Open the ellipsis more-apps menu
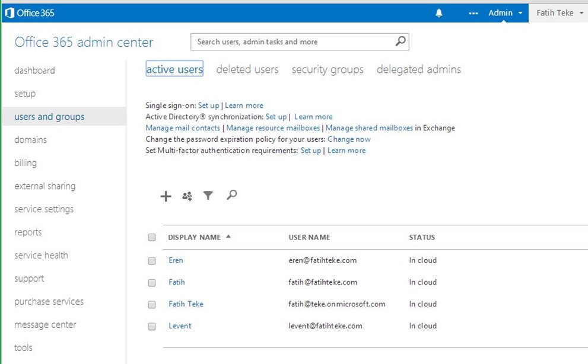The image size is (588, 364). coord(473,13)
